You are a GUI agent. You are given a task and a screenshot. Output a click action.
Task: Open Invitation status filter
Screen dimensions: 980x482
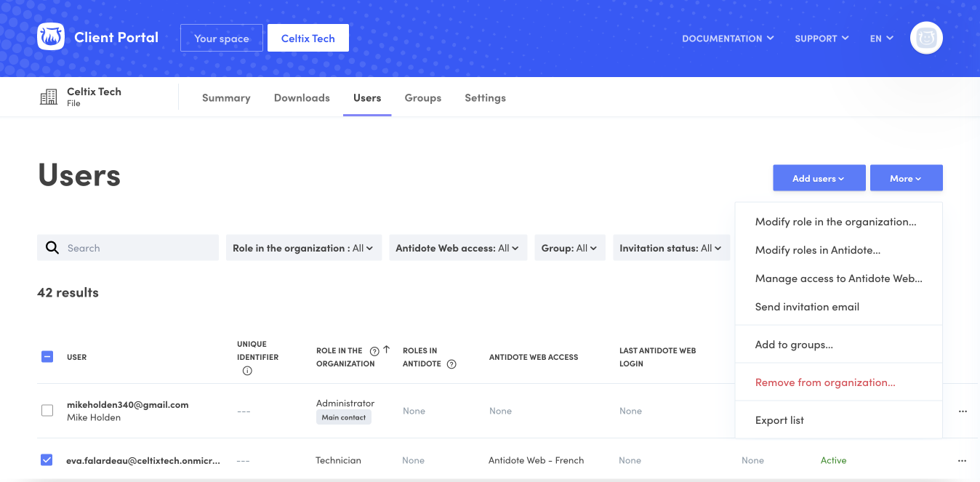pyautogui.click(x=671, y=248)
